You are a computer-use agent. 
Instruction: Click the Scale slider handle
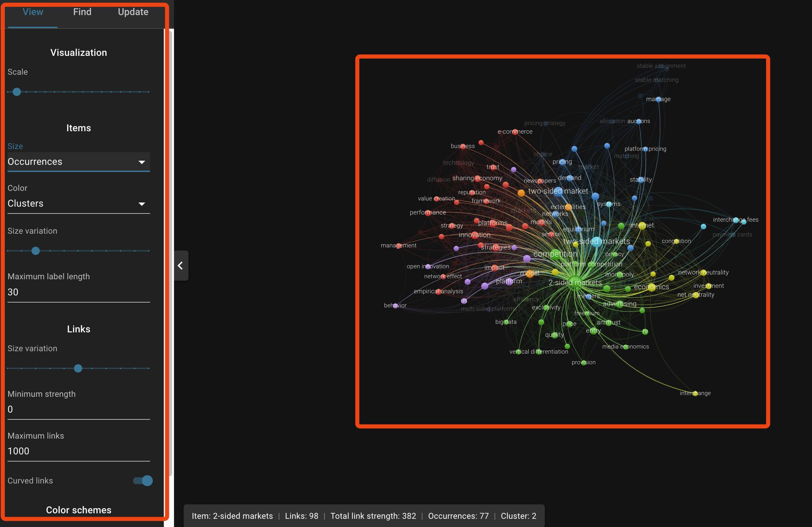17,92
